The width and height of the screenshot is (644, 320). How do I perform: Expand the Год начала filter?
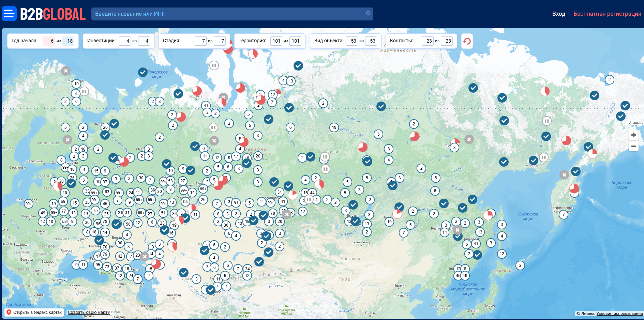point(43,41)
